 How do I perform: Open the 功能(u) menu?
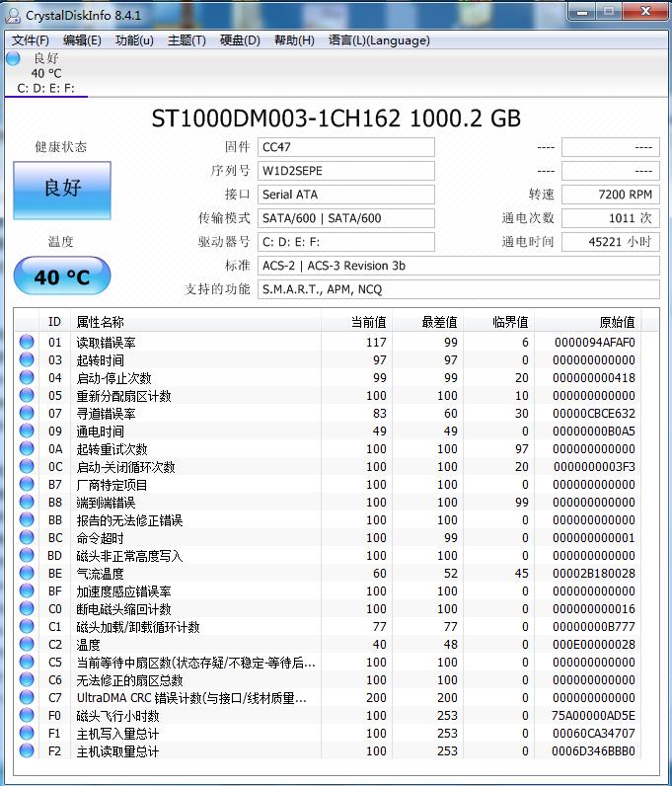coord(134,40)
